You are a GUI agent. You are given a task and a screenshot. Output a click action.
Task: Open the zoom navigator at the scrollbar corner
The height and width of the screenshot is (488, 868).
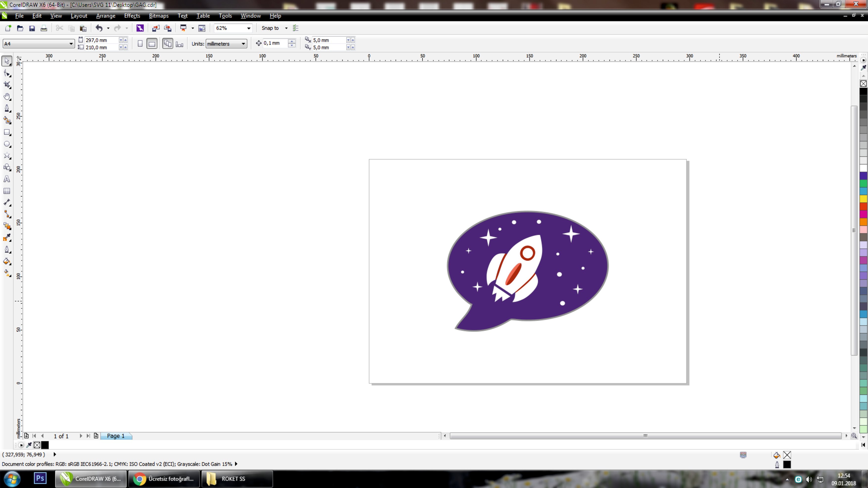854,436
